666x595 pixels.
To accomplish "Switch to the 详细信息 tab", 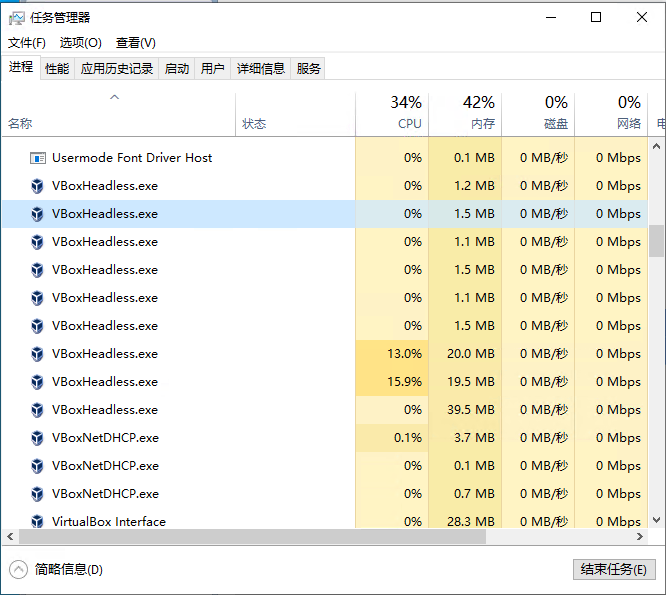I will point(260,68).
